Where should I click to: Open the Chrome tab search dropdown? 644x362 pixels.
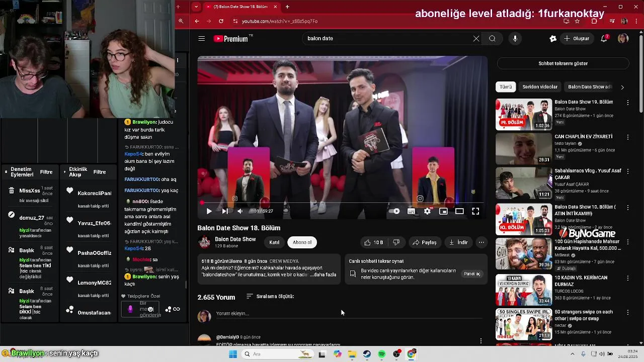[x=196, y=7]
